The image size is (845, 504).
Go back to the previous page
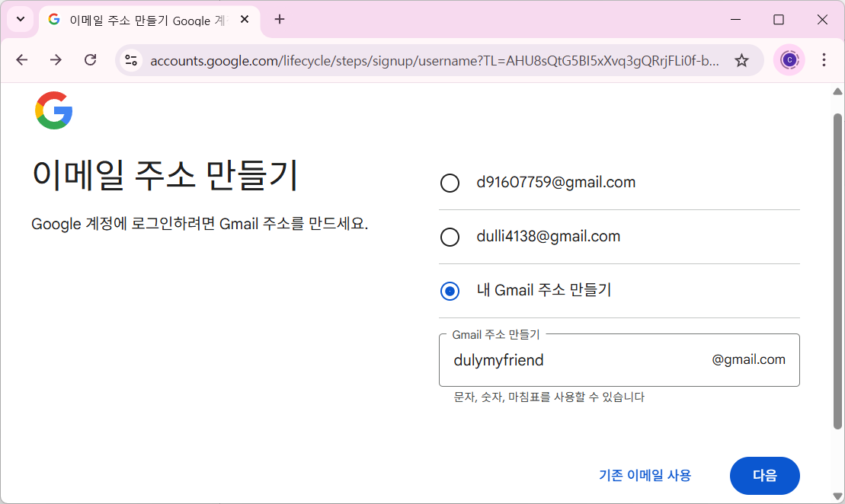point(21,60)
